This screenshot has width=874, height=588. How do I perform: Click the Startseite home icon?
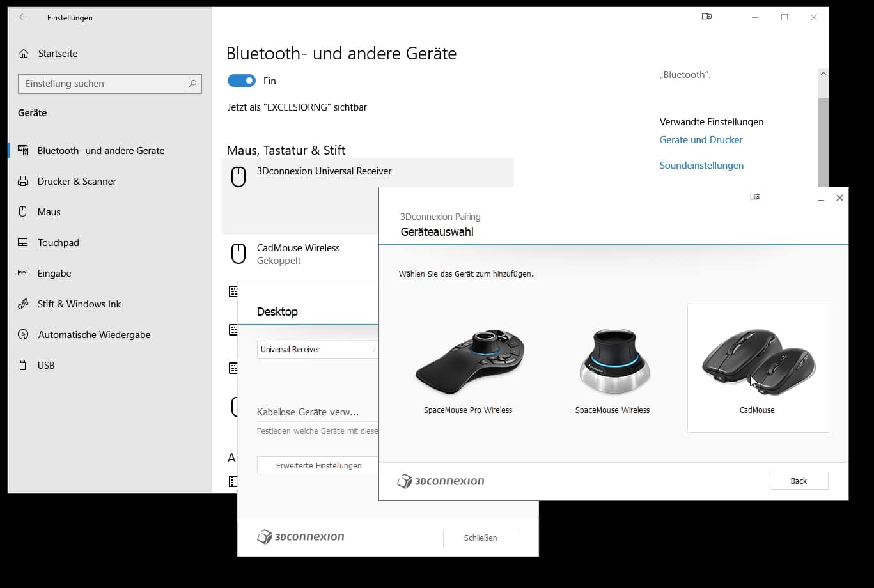[24, 54]
